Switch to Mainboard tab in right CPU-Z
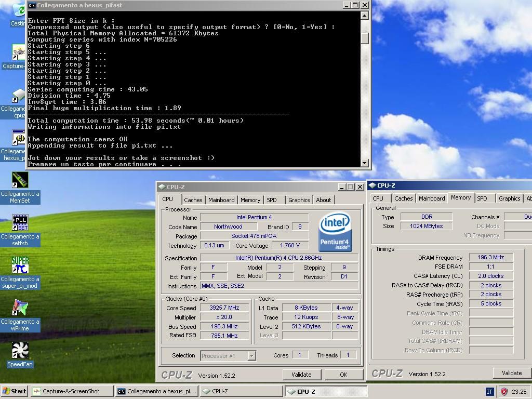Image resolution: width=532 pixels, height=399 pixels. click(432, 198)
